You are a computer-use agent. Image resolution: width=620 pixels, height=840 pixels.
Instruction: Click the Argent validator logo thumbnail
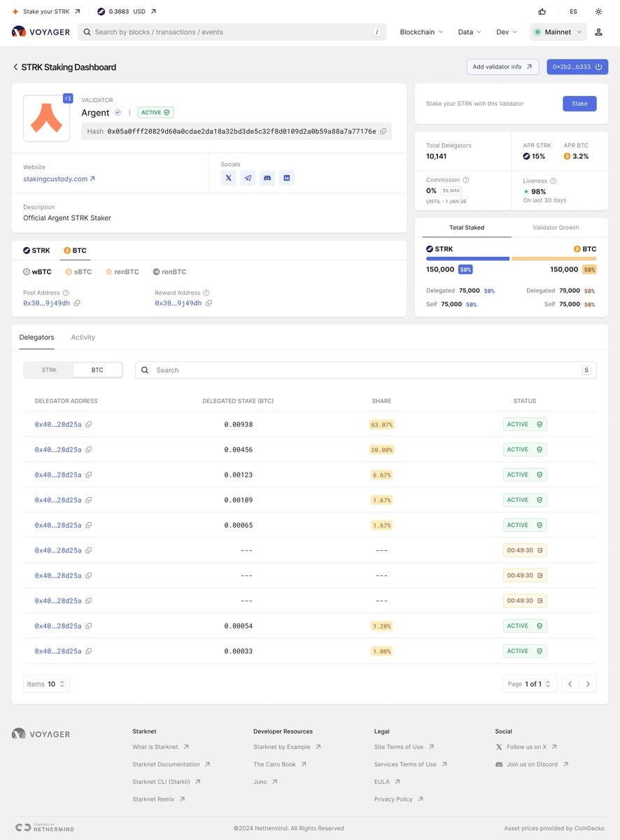pos(46,118)
